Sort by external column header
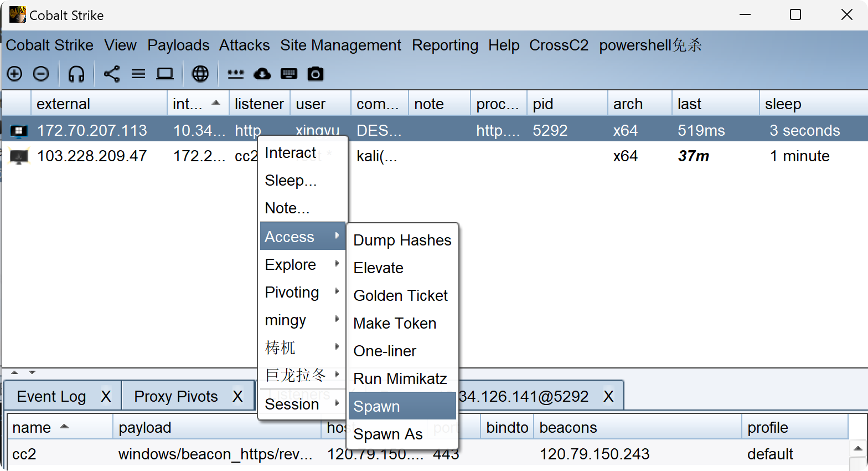868x471 pixels. coord(99,104)
